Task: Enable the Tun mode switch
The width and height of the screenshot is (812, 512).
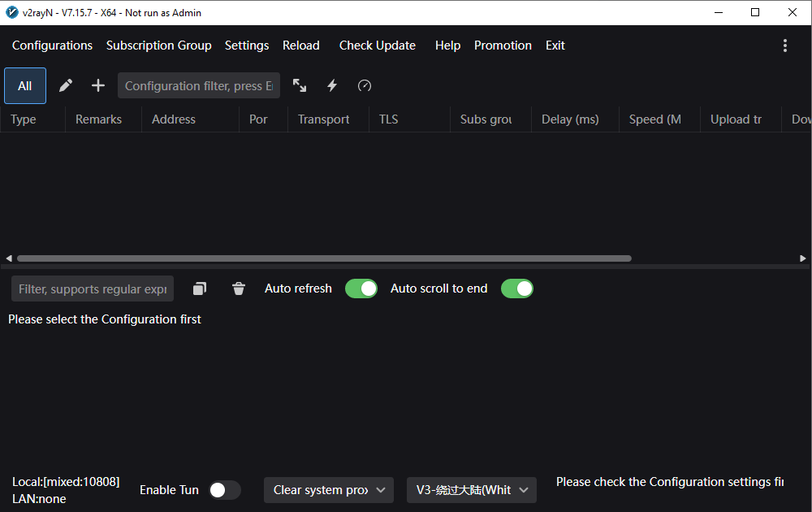Action: (x=224, y=490)
